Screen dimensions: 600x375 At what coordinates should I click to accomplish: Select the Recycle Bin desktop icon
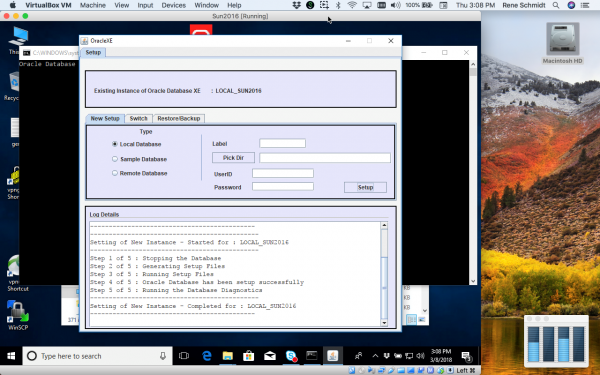13,86
